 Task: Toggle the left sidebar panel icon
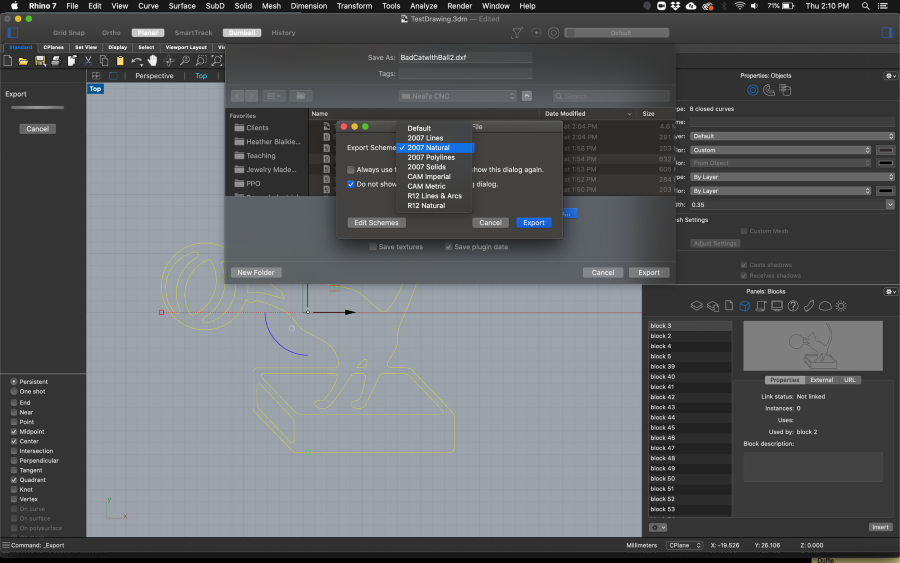[13, 33]
